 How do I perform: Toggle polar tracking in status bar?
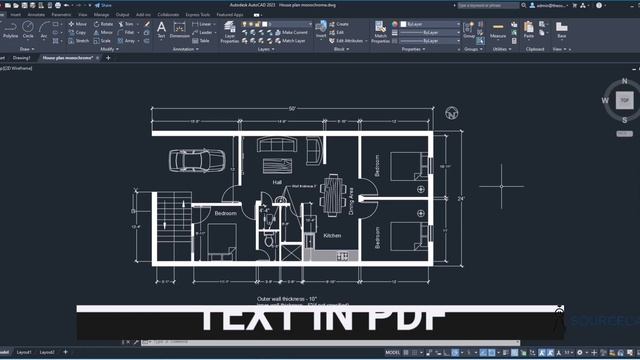pyautogui.click(x=455, y=352)
